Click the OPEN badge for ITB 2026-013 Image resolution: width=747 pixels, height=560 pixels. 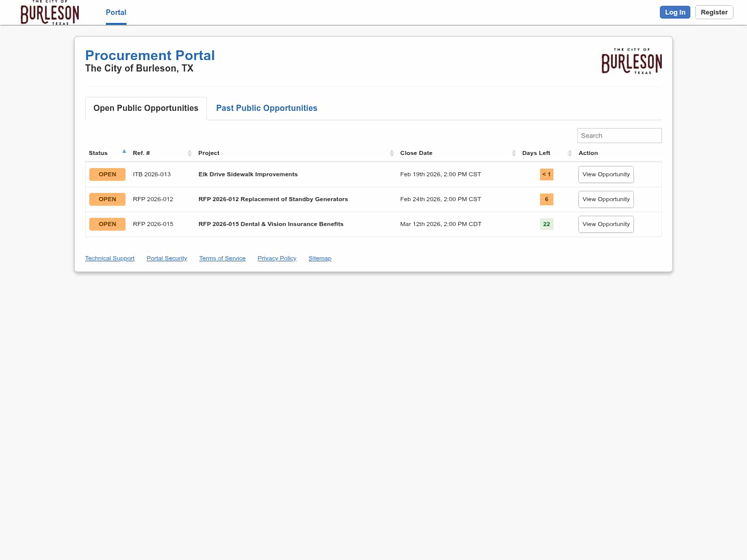tap(107, 174)
